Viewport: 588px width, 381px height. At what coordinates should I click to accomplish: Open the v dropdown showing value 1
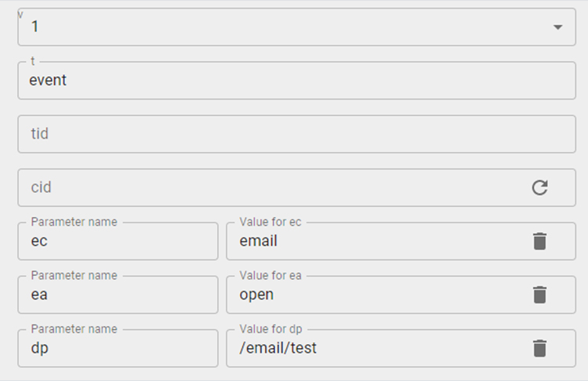click(x=296, y=27)
